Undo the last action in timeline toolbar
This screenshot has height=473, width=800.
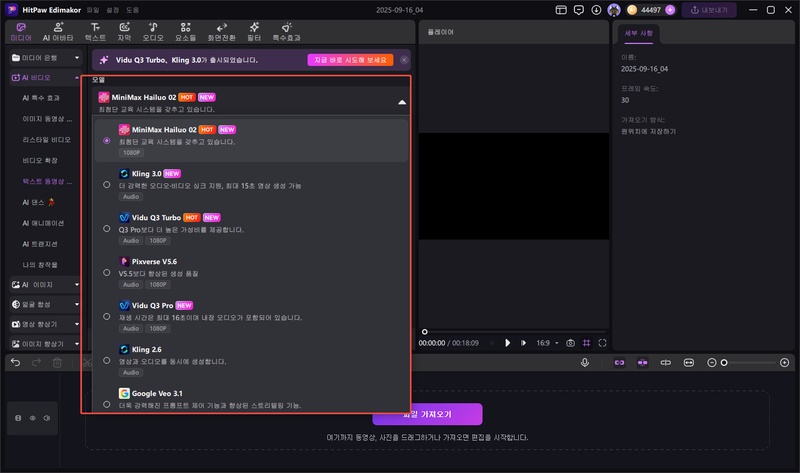15,362
